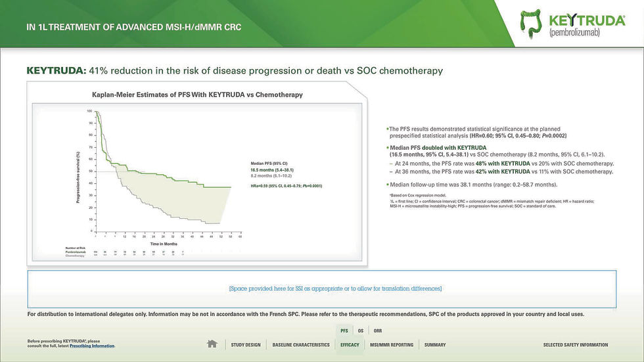The height and width of the screenshot is (362, 644).
Task: Click the Kaplan-Meier Estimates chart title
Action: tap(197, 95)
